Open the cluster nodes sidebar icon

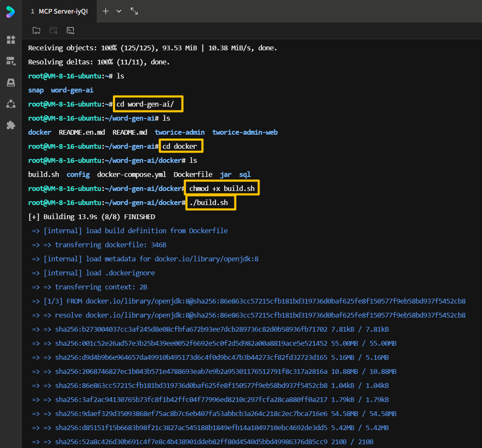(x=11, y=104)
